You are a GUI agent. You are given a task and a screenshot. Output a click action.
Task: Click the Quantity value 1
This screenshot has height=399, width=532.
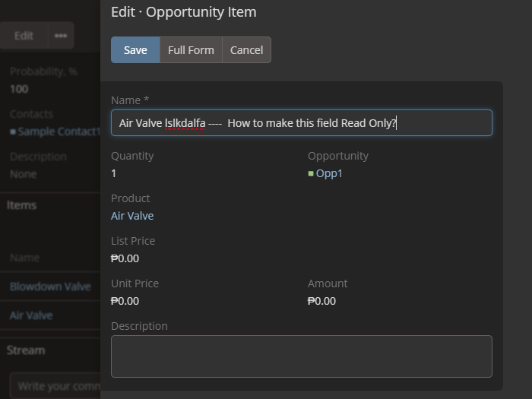114,173
